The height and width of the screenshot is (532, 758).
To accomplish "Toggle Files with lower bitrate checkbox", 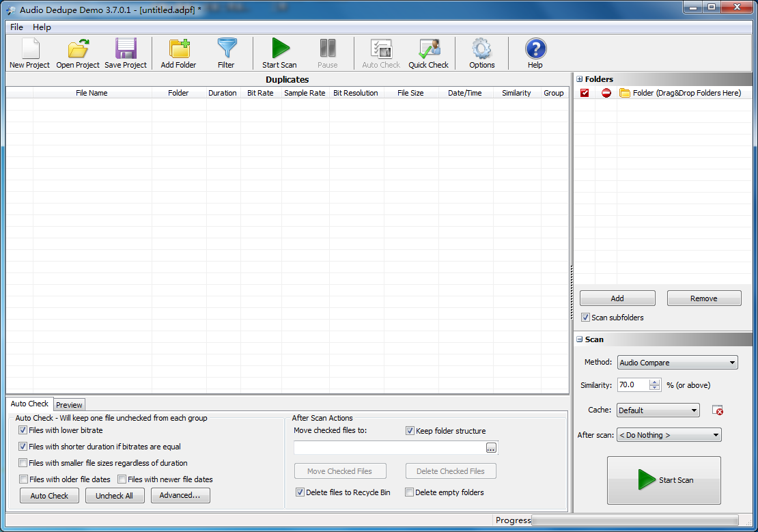I will (23, 430).
